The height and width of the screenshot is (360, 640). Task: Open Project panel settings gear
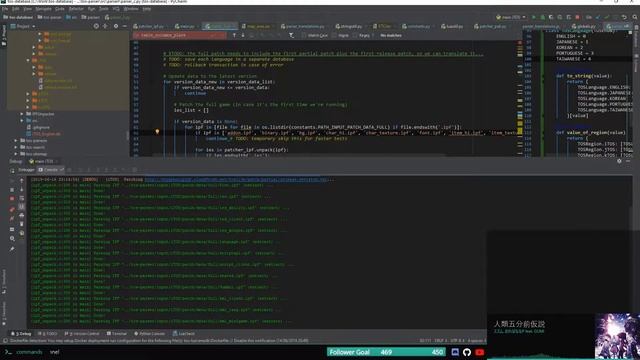pyautogui.click(x=116, y=26)
